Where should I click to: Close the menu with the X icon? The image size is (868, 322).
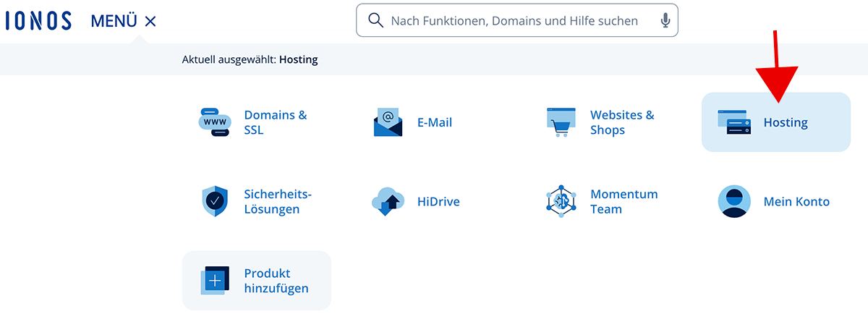point(150,22)
